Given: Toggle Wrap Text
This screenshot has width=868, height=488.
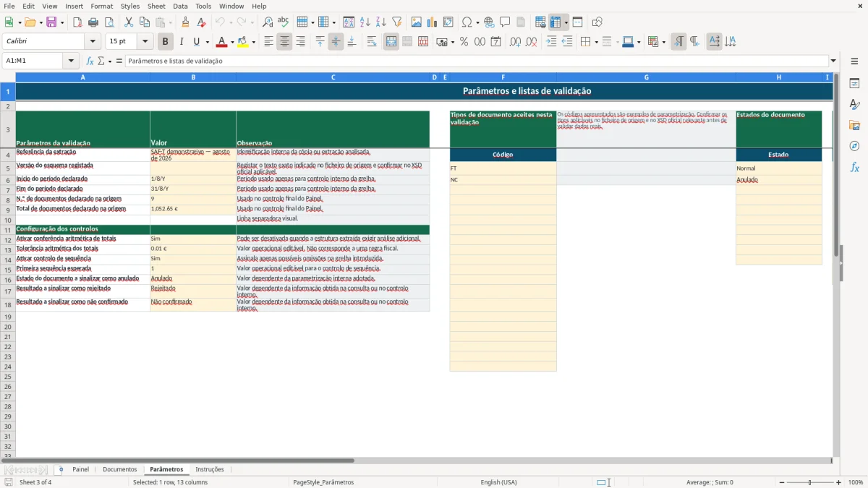Looking at the screenshot, I should pos(372,42).
